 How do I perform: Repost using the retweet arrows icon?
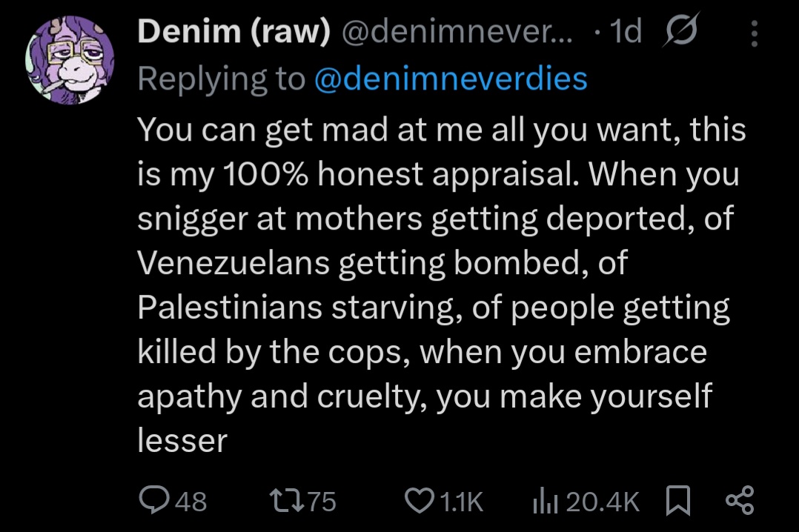286,500
